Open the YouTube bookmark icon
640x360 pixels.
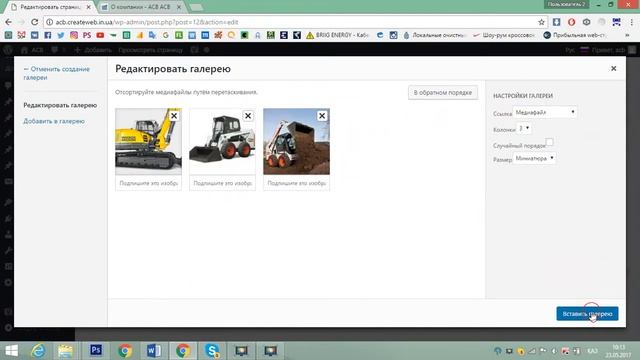pos(100,36)
